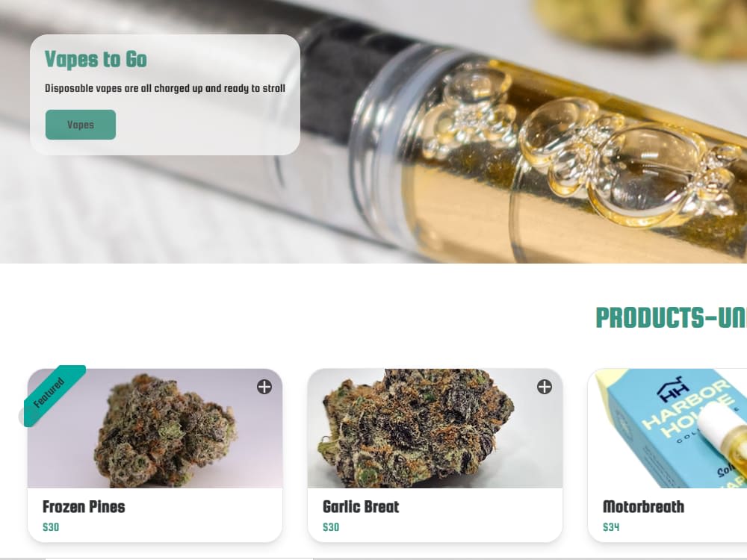The width and height of the screenshot is (747, 560).
Task: Click the $30 price under Frozen Pines
Action: click(51, 527)
